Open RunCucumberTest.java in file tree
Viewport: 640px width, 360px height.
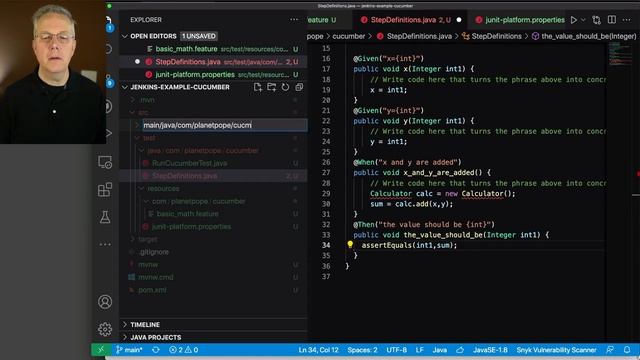click(213, 163)
